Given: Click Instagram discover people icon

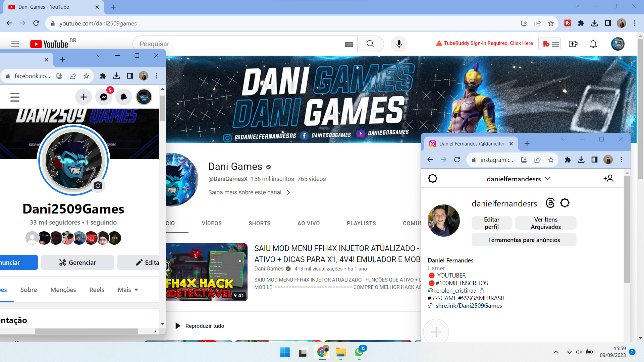Looking at the screenshot, I should tap(608, 178).
